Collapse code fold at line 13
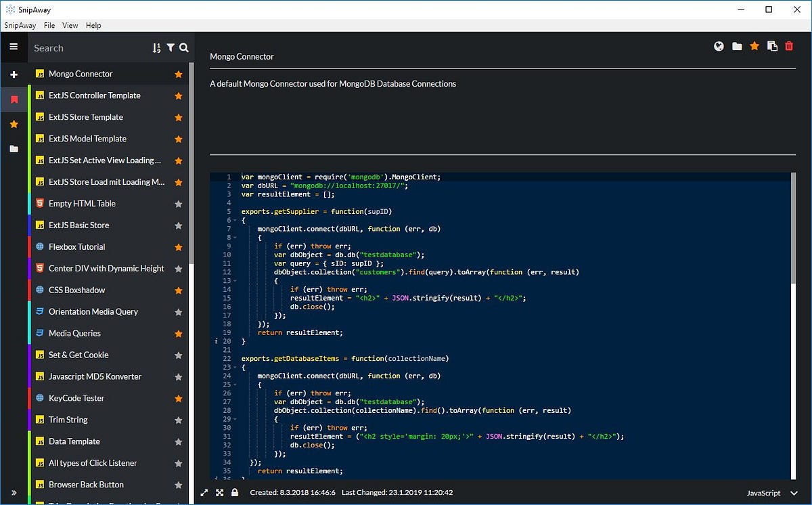 coord(234,281)
